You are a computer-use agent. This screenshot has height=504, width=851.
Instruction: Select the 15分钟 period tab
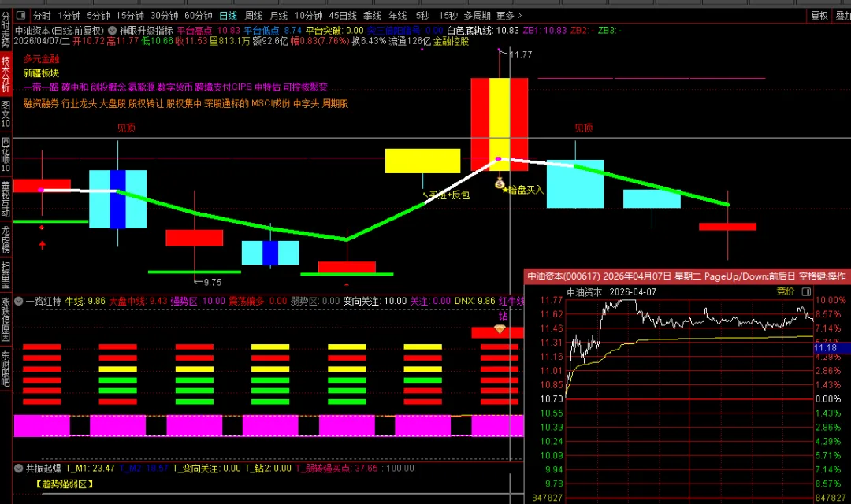[x=130, y=15]
